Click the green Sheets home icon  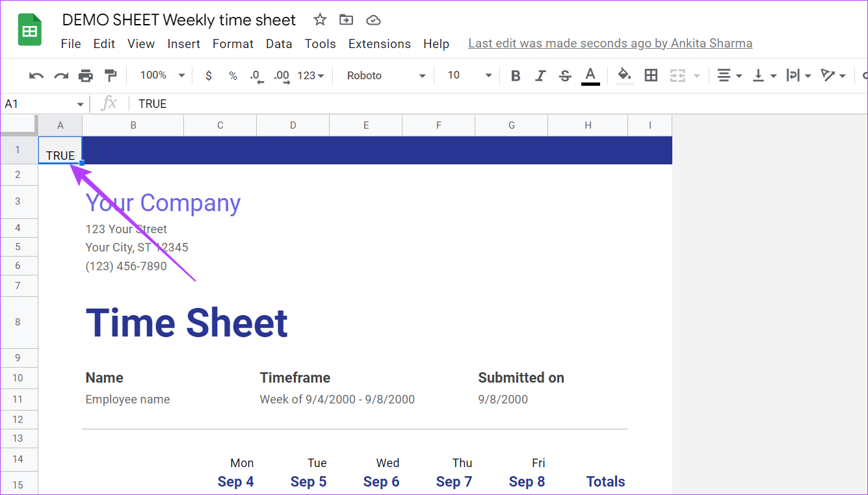tap(30, 29)
